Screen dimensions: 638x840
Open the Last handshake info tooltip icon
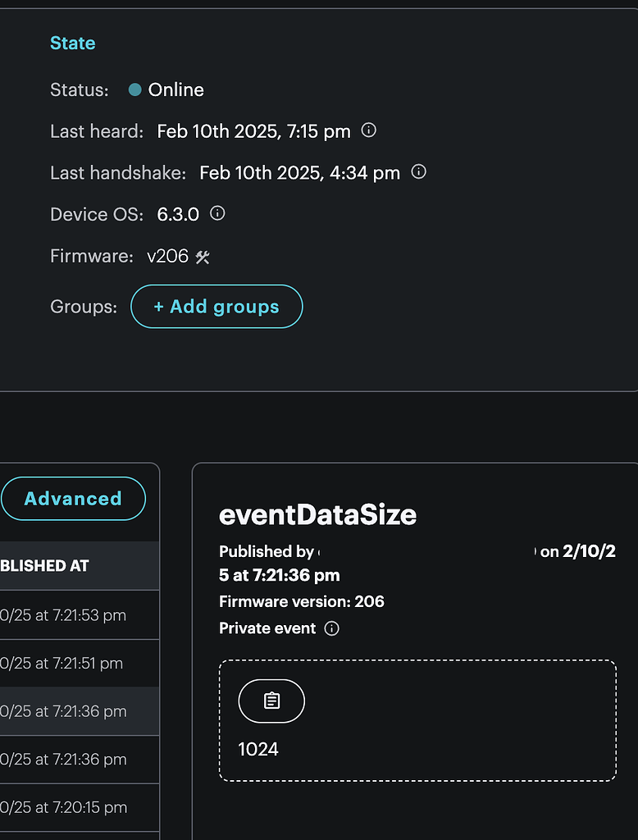pos(418,172)
